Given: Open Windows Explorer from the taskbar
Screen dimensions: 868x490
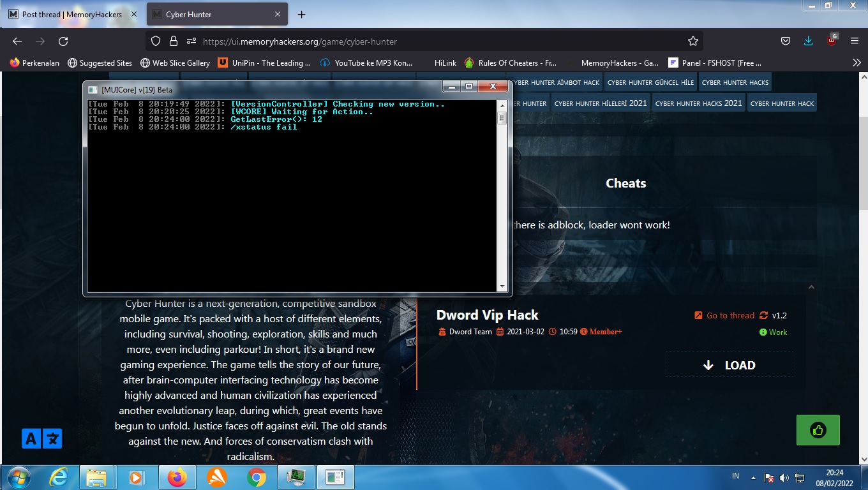Looking at the screenshot, I should (97, 477).
